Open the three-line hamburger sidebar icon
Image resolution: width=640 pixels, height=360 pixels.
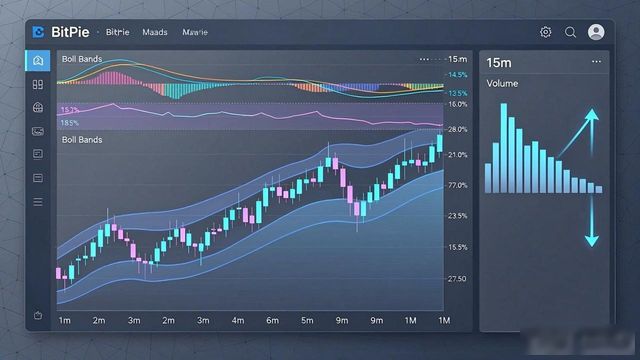tap(38, 202)
